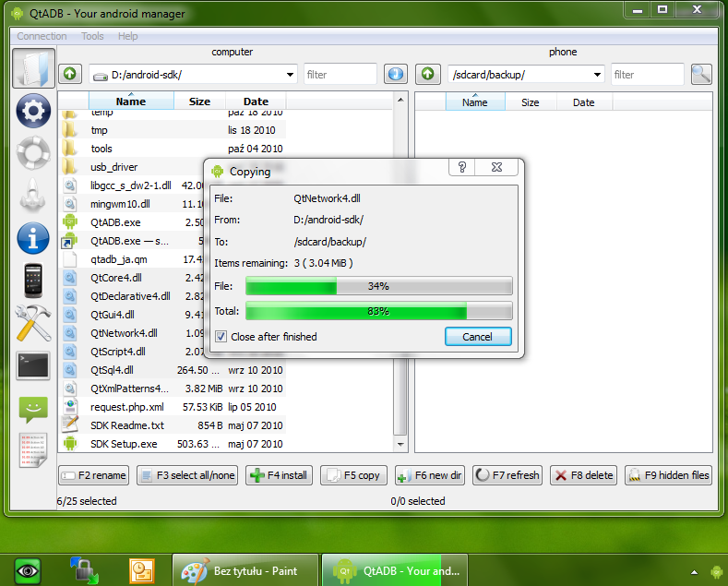This screenshot has height=586, width=728.
Task: Click the phone pane filter field
Action: coord(647,75)
